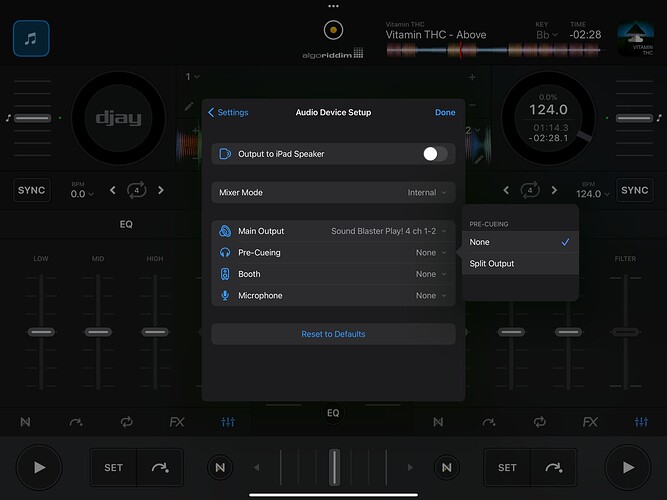The image size is (667, 500).
Task: Open right deck cue points tab
Action: (489, 422)
